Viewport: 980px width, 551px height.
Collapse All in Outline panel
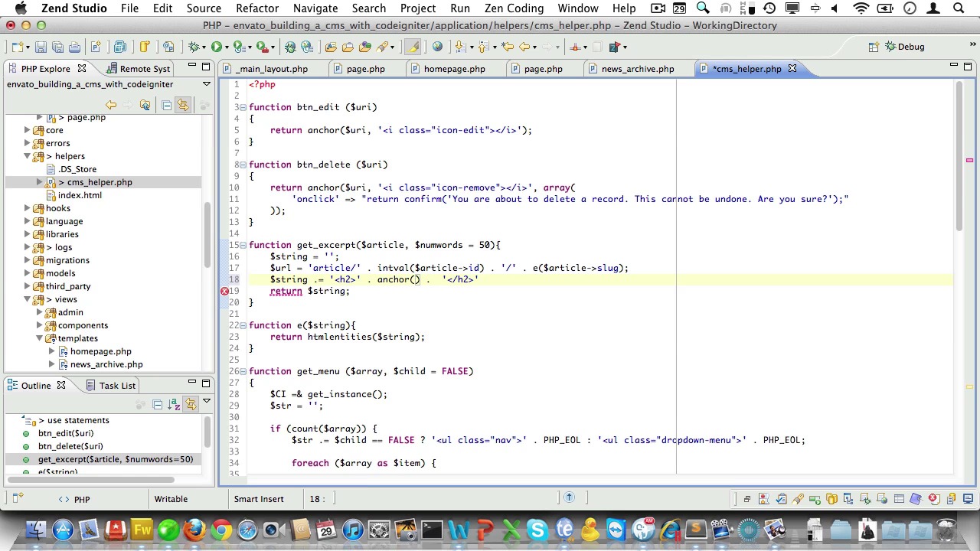pyautogui.click(x=157, y=404)
